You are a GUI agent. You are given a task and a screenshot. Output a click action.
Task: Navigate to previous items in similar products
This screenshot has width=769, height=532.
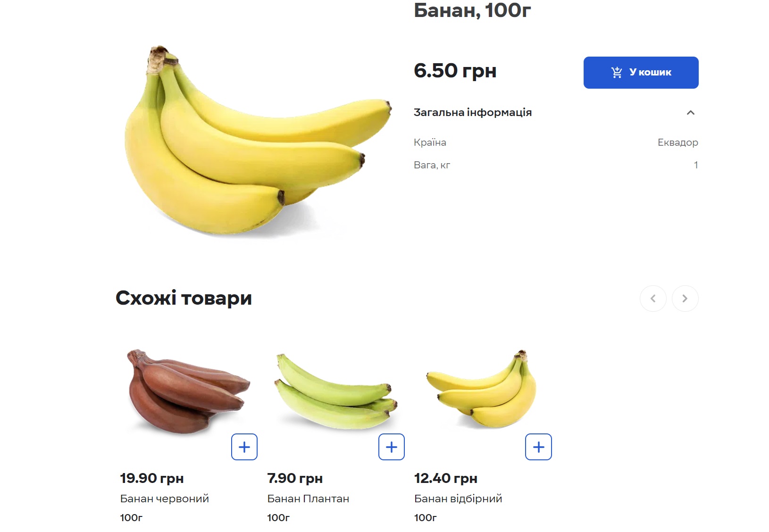pos(653,298)
